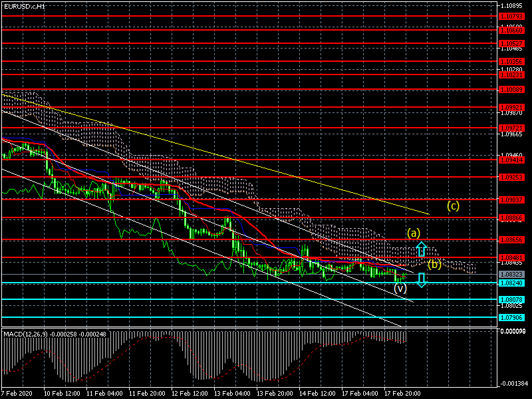The height and width of the screenshot is (399, 532).
Task: Click the 13 Feb 04:00 time label
Action: (x=232, y=393)
